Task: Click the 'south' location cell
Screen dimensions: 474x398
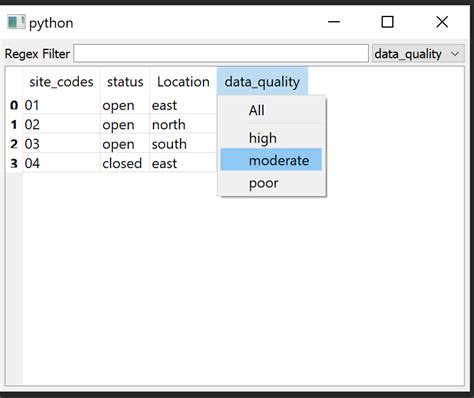Action: point(183,144)
